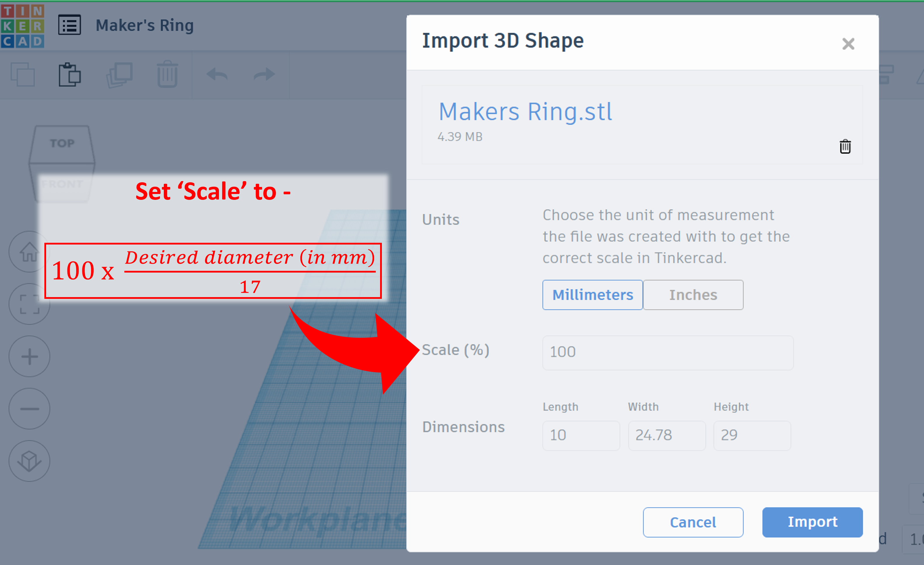
Task: Click the TOP face of view cube
Action: click(x=62, y=144)
